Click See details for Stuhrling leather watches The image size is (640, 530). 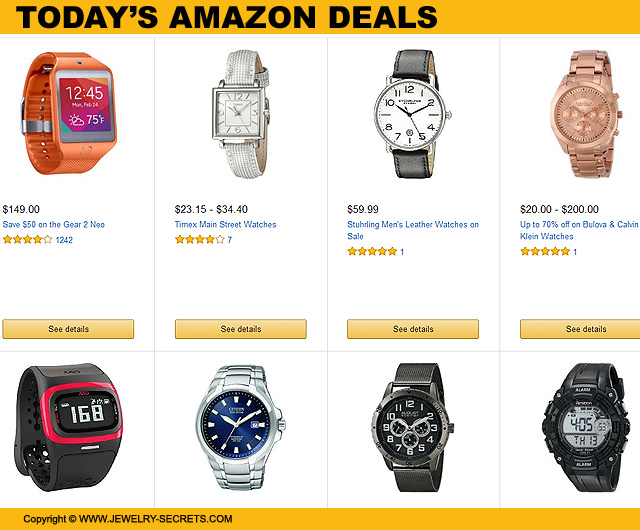413,329
